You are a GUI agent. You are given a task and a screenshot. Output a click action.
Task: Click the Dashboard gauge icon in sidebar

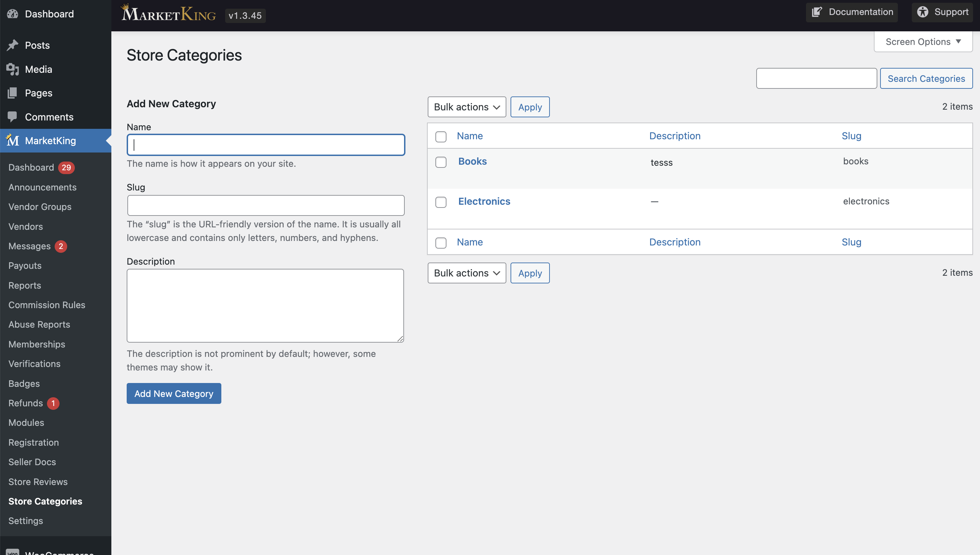[x=13, y=14]
